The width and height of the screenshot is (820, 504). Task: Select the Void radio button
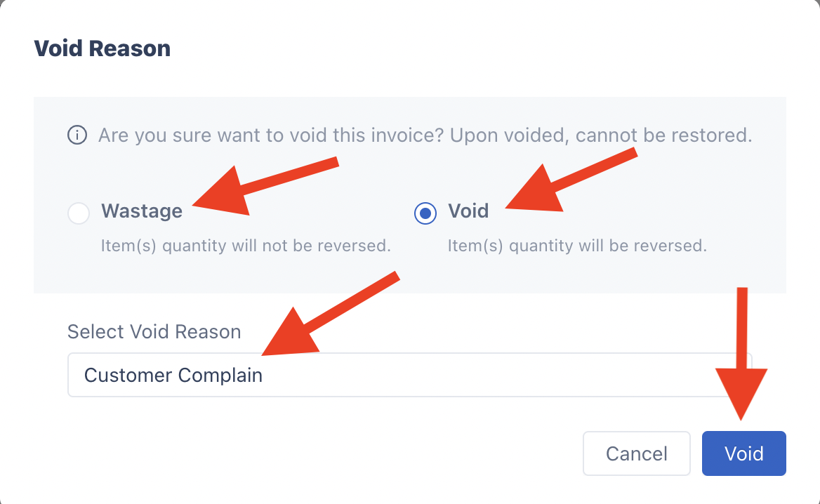pos(425,213)
